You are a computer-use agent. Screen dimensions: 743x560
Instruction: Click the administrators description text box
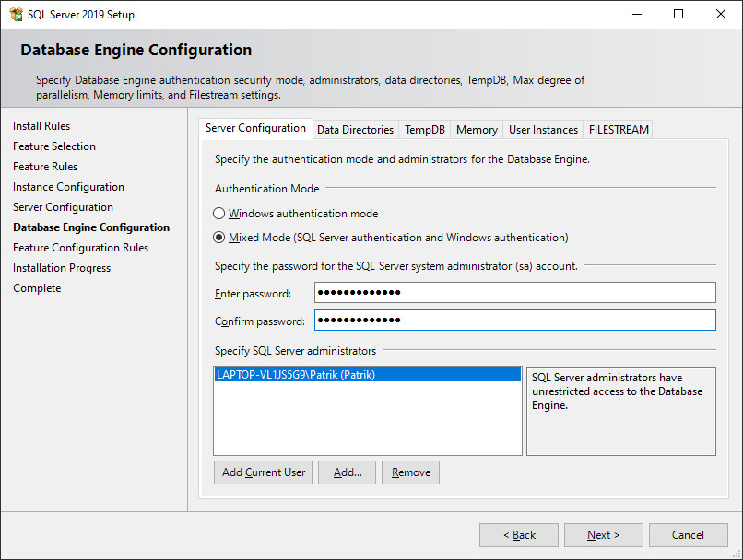pyautogui.click(x=620, y=412)
